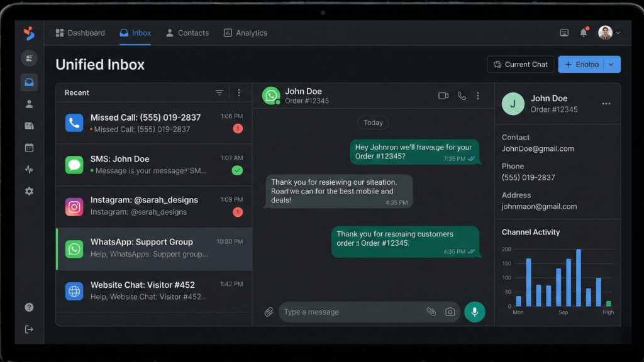
Task: Expand the user profile avatar dropdown
Action: pyautogui.click(x=609, y=33)
